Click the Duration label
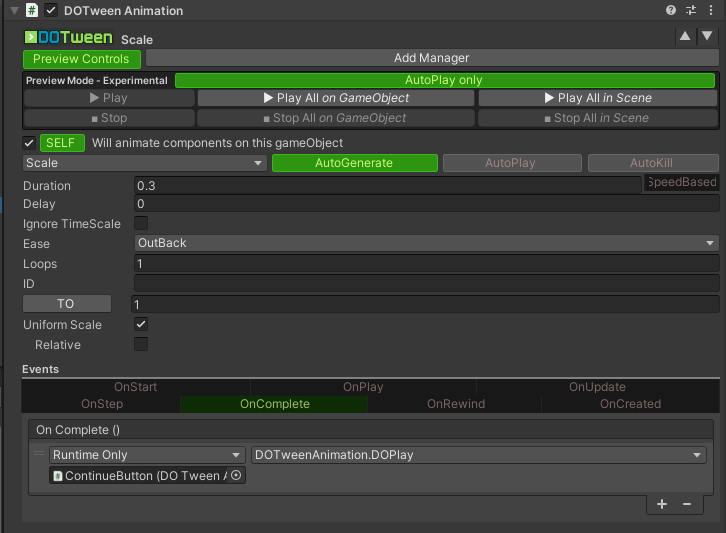This screenshot has height=533, width=726. 47,186
